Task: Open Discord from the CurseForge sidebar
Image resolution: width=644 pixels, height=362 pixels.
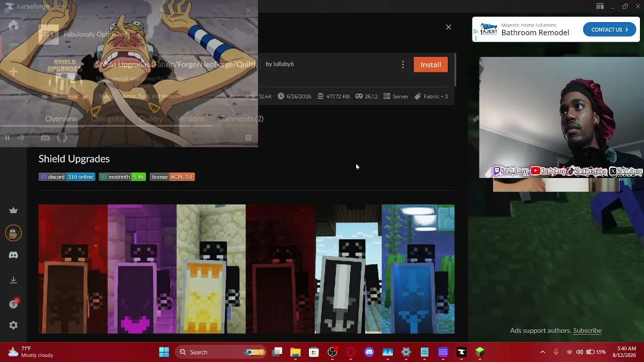Action: tap(14, 255)
